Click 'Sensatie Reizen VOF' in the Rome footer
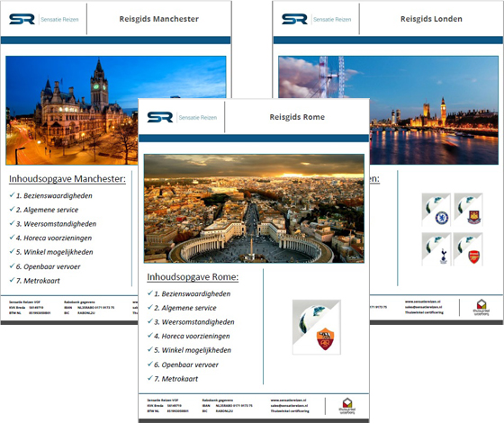The image size is (504, 423). click(x=163, y=400)
